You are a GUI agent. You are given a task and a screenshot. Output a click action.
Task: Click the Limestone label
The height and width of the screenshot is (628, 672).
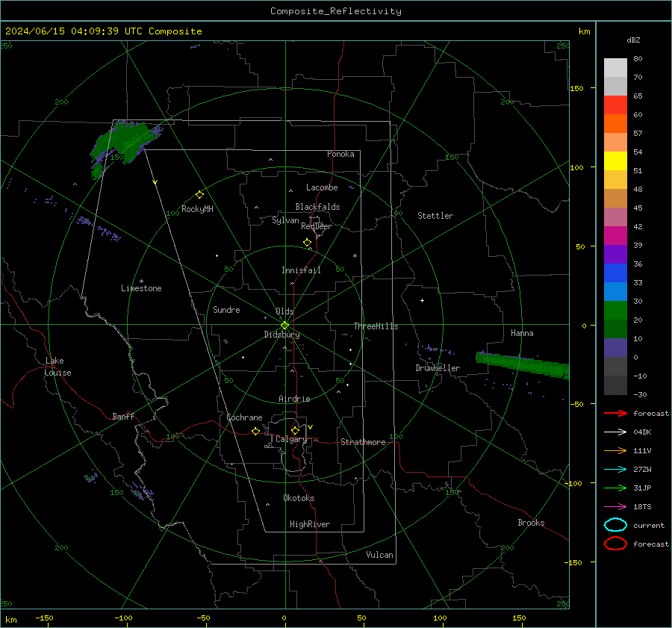(141, 288)
